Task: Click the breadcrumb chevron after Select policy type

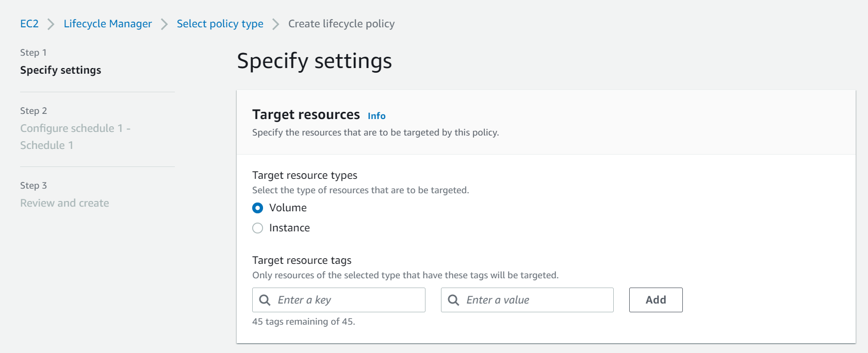Action: tap(276, 24)
